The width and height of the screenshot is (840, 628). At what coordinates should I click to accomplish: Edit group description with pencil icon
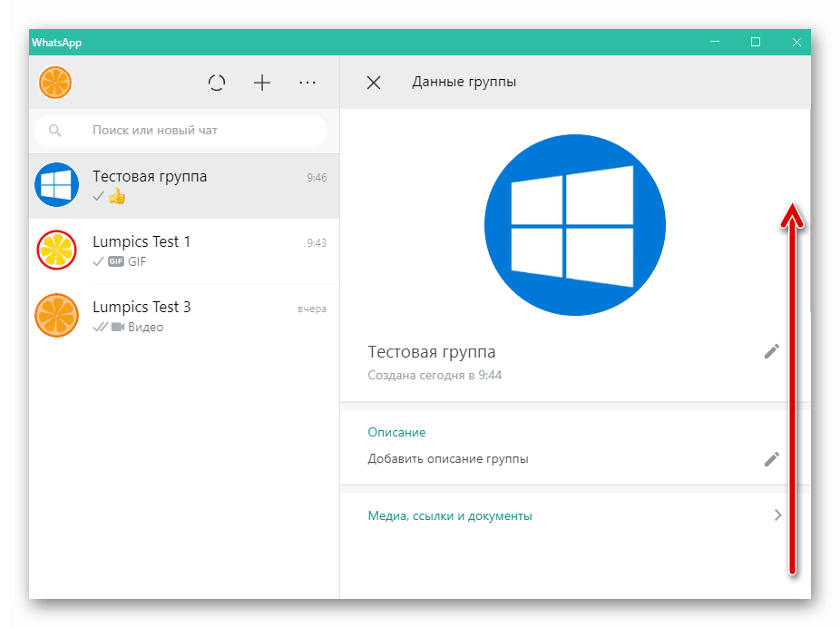click(x=771, y=459)
